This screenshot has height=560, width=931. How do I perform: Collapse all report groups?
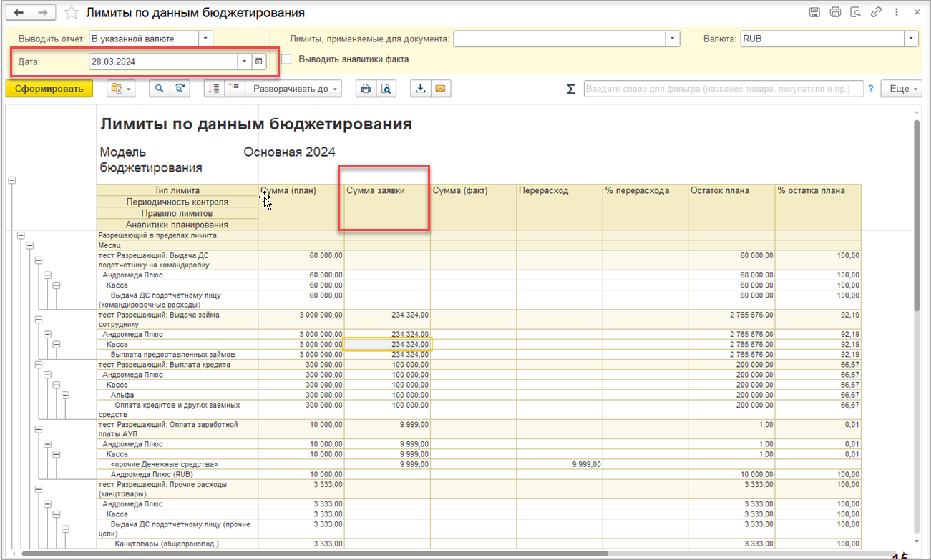(x=235, y=89)
